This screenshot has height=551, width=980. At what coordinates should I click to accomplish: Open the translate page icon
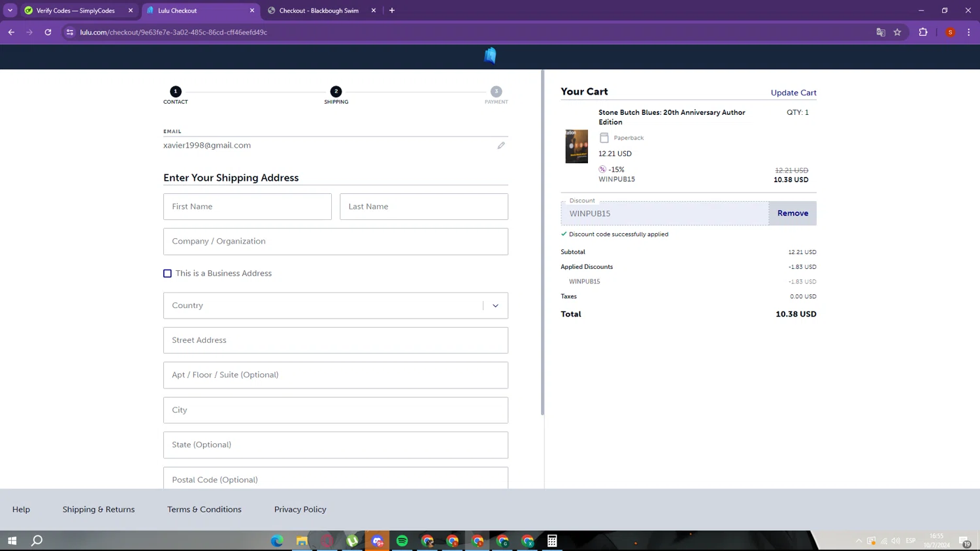pyautogui.click(x=881, y=32)
